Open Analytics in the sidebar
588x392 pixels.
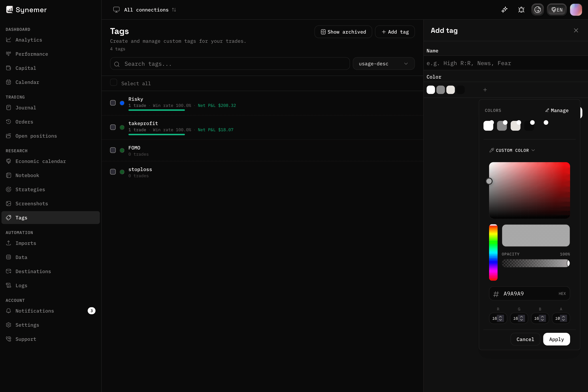pos(51,40)
